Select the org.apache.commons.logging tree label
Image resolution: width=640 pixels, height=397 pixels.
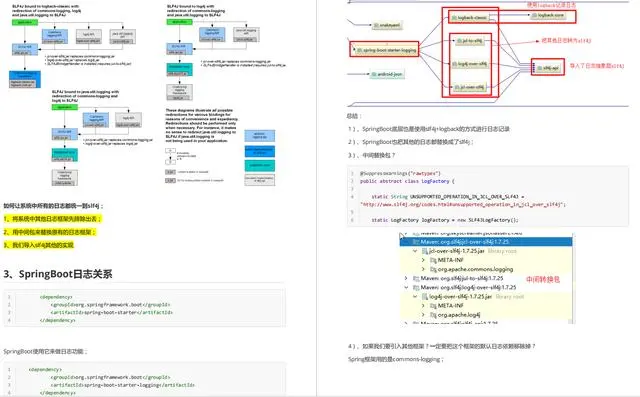tap(475, 269)
